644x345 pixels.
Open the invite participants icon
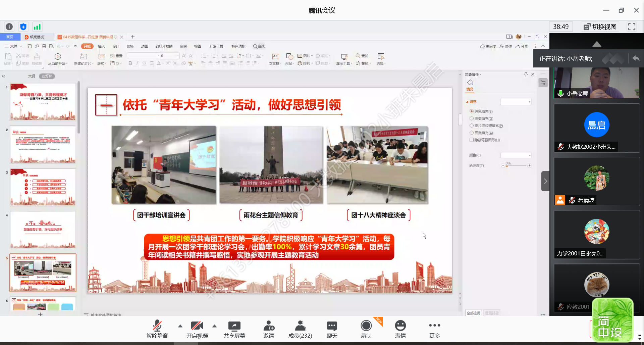click(x=268, y=326)
